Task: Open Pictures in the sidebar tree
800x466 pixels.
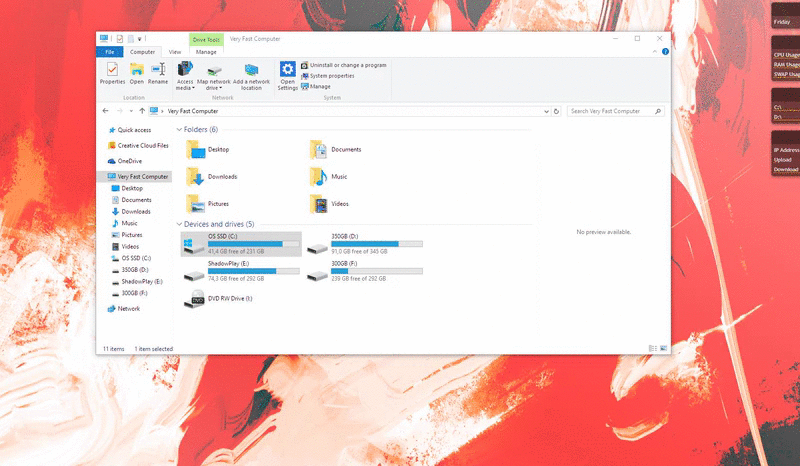Action: (x=127, y=235)
